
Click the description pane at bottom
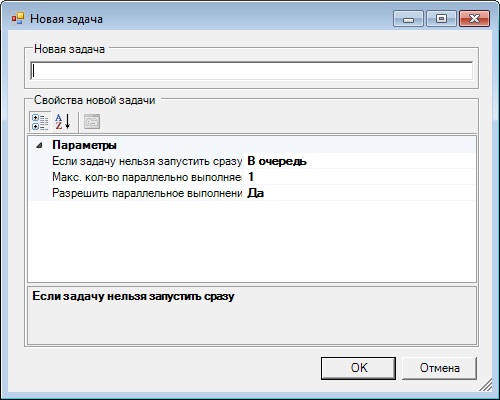point(252,315)
